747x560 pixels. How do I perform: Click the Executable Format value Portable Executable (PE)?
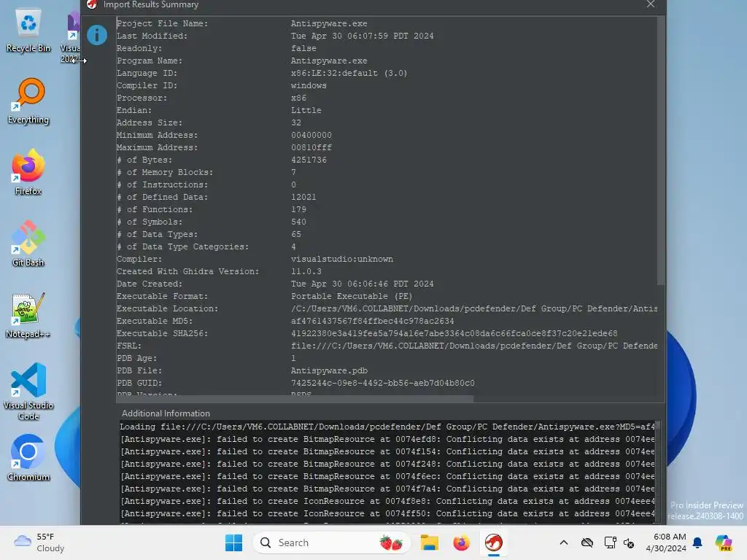click(352, 296)
